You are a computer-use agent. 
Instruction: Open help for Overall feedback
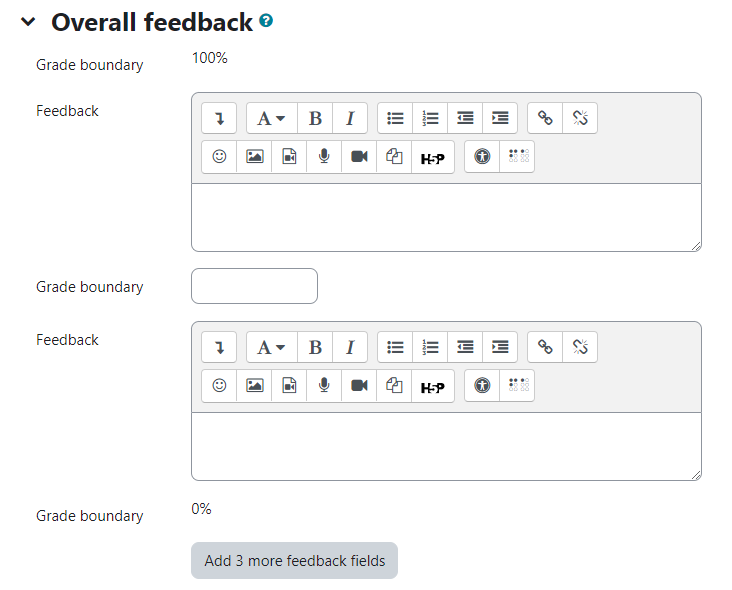[266, 21]
